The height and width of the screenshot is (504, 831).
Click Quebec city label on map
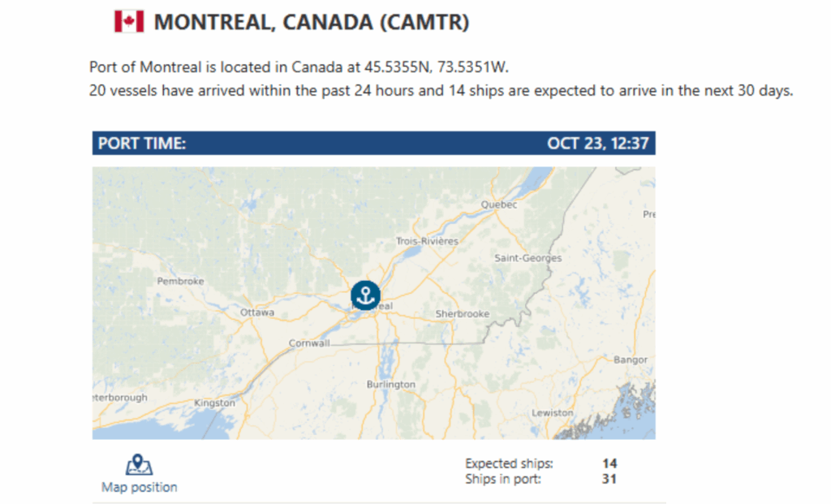499,205
